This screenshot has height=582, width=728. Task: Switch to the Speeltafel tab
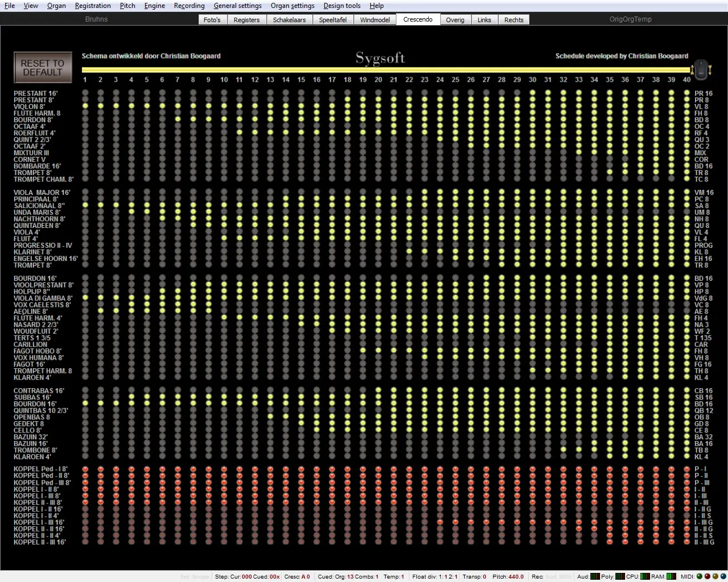point(333,20)
